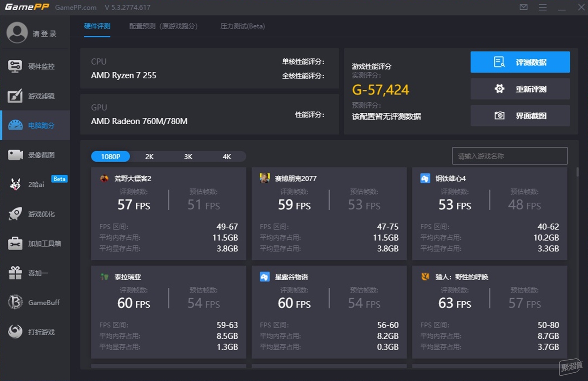Screen dimensions: 588x381
Task: Open 打折游戏 sidebar icon
Action: point(15,332)
